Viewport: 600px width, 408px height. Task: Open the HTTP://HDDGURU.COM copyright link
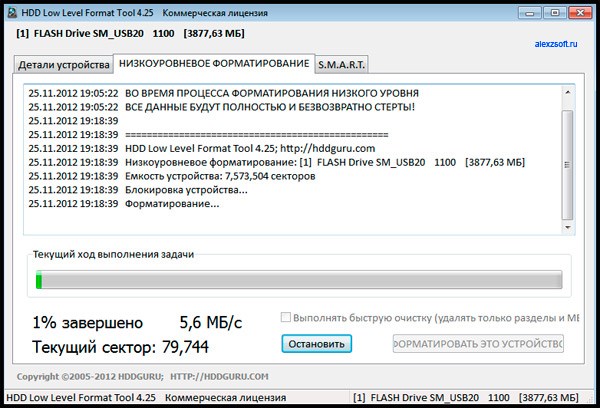click(x=219, y=376)
